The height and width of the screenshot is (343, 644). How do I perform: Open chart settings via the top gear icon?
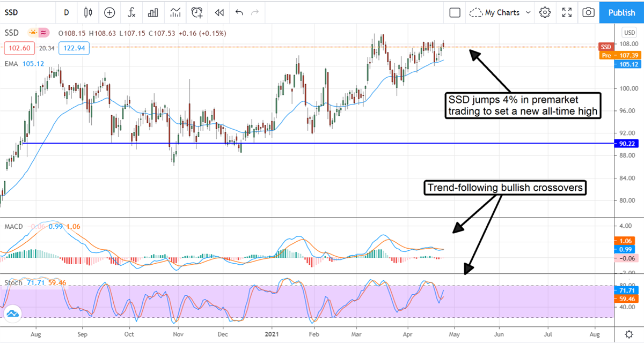click(x=545, y=12)
